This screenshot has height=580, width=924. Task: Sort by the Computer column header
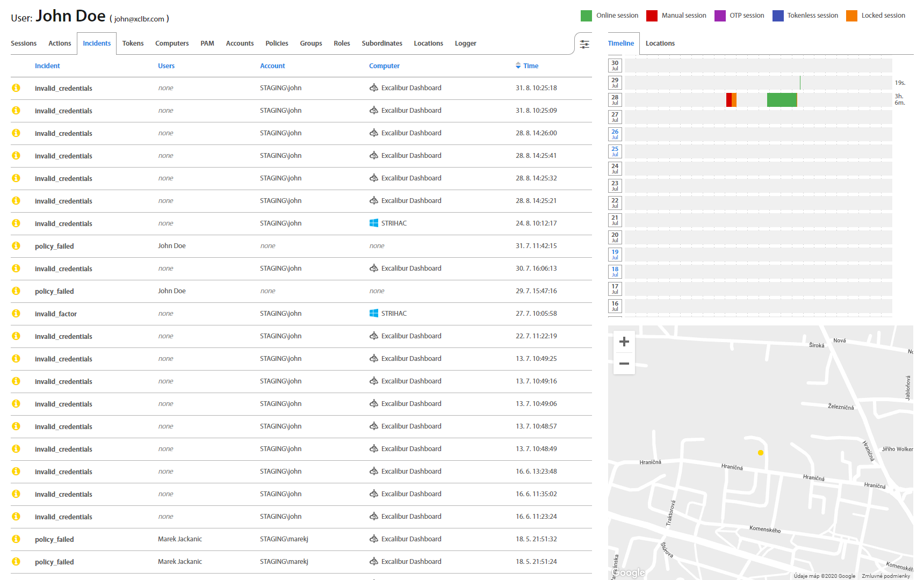[x=384, y=66]
